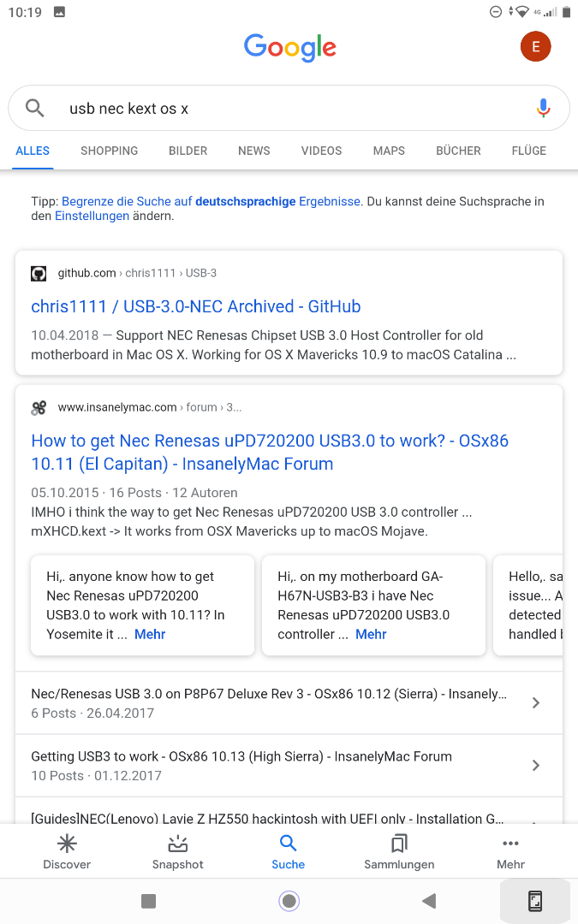
Task: Tap the microphone voice search icon
Action: coord(543,108)
